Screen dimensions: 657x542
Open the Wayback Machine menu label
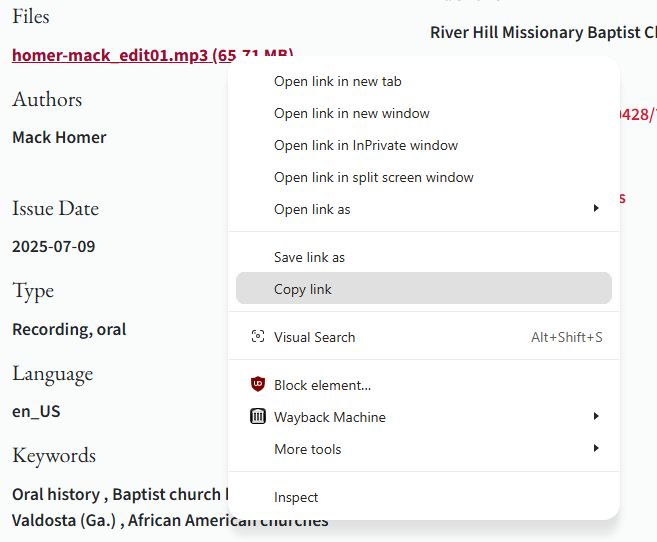tap(330, 417)
